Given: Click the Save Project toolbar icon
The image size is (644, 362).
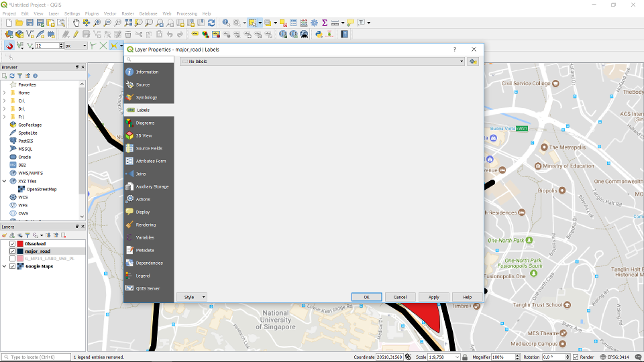Looking at the screenshot, I should coord(30,23).
